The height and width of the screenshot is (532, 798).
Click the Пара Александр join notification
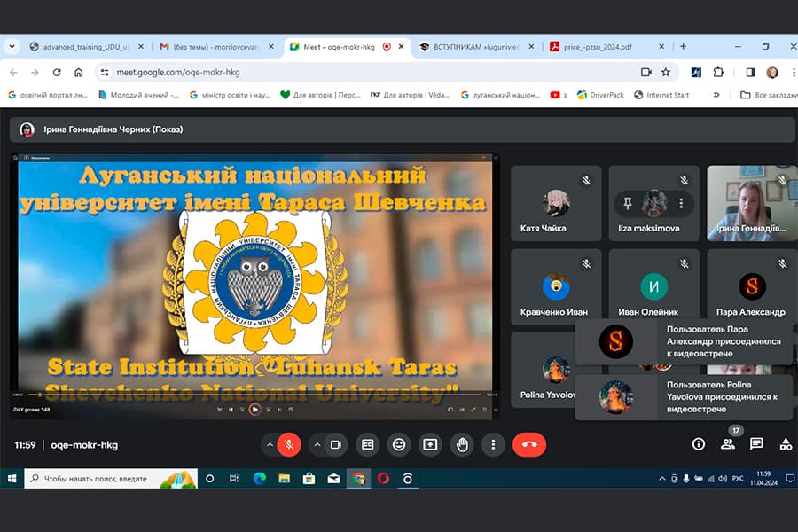684,341
